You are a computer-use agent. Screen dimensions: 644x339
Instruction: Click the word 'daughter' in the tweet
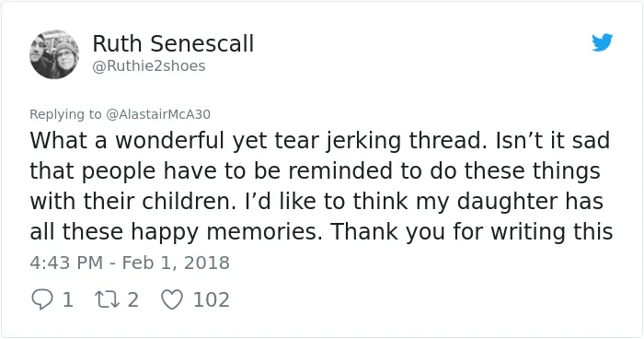coord(507,202)
